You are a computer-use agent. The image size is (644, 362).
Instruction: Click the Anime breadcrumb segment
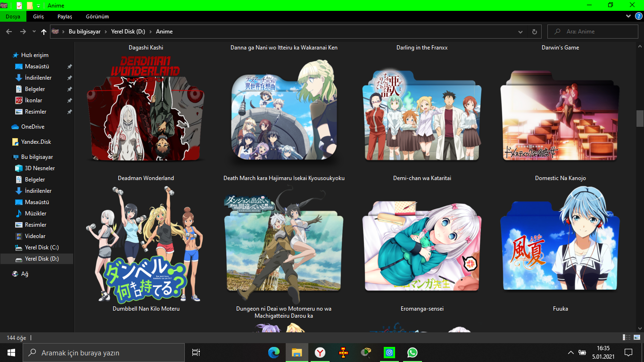(x=165, y=32)
